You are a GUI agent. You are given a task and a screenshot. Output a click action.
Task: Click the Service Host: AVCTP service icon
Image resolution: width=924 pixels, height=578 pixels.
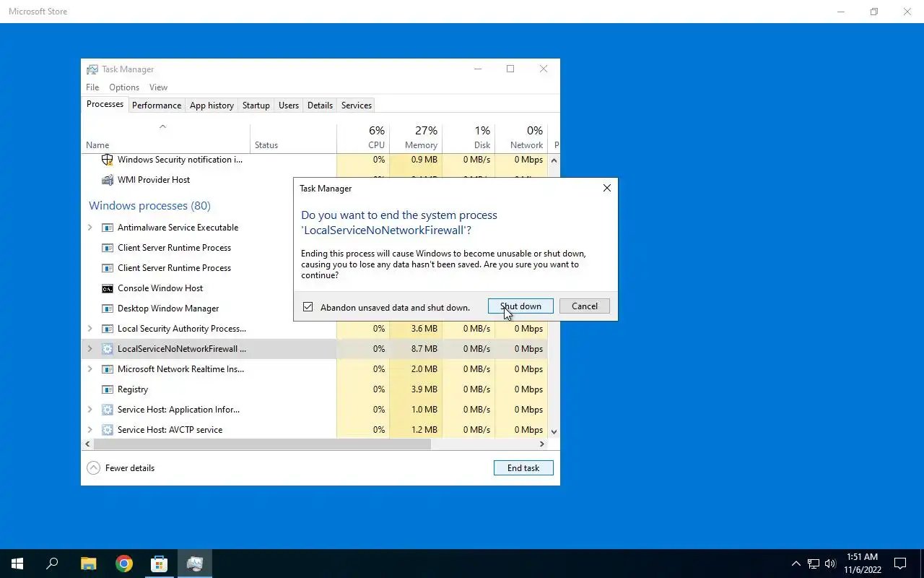click(x=108, y=430)
